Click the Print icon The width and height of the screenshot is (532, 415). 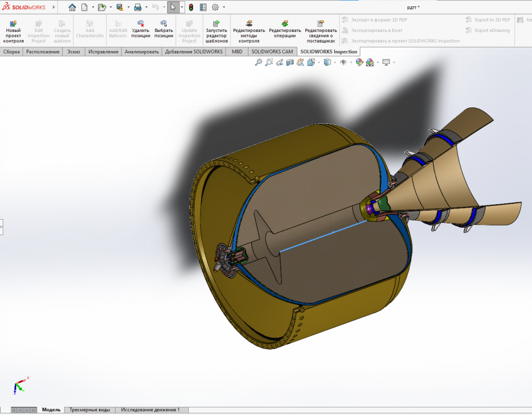(x=137, y=7)
